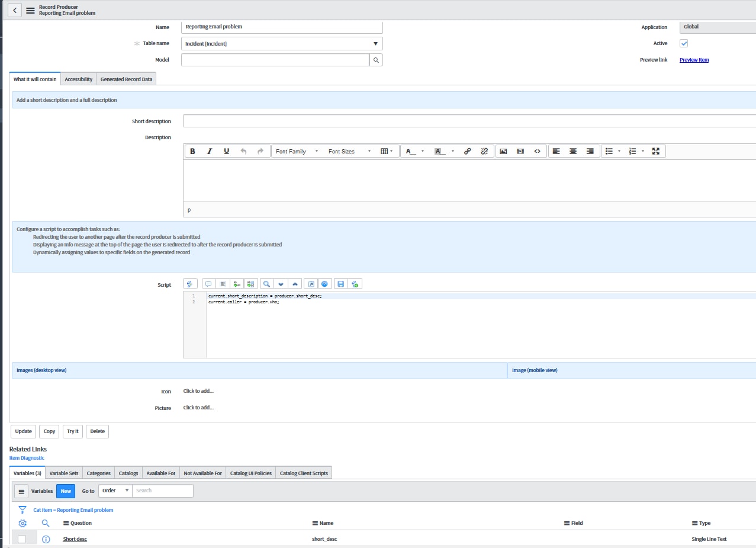Click the Delete button
The height and width of the screenshot is (548, 756).
click(x=97, y=431)
